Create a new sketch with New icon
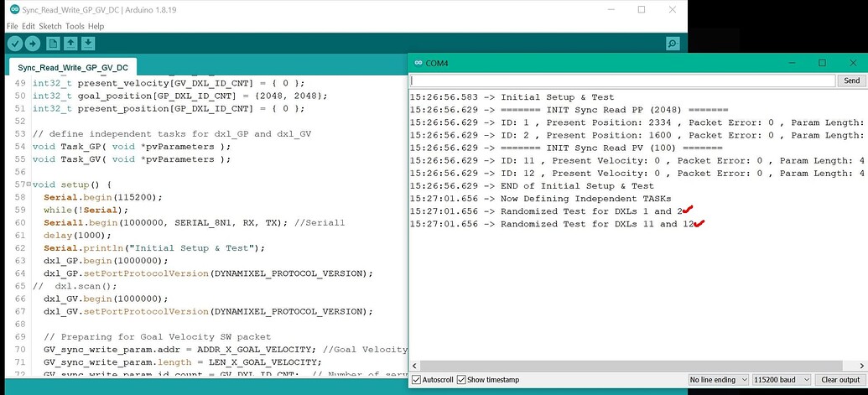The width and height of the screenshot is (868, 395). [x=54, y=44]
